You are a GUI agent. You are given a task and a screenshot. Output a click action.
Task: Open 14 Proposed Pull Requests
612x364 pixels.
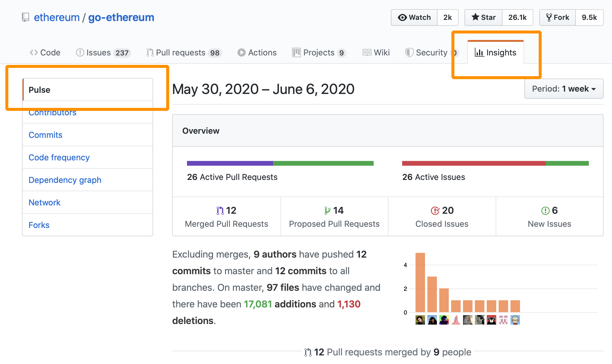(x=334, y=217)
